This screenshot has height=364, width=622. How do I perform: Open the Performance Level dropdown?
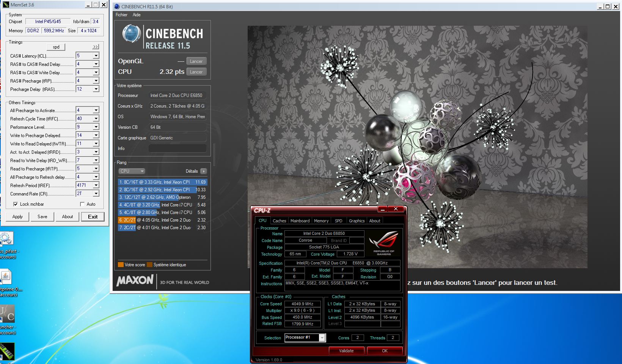click(96, 127)
